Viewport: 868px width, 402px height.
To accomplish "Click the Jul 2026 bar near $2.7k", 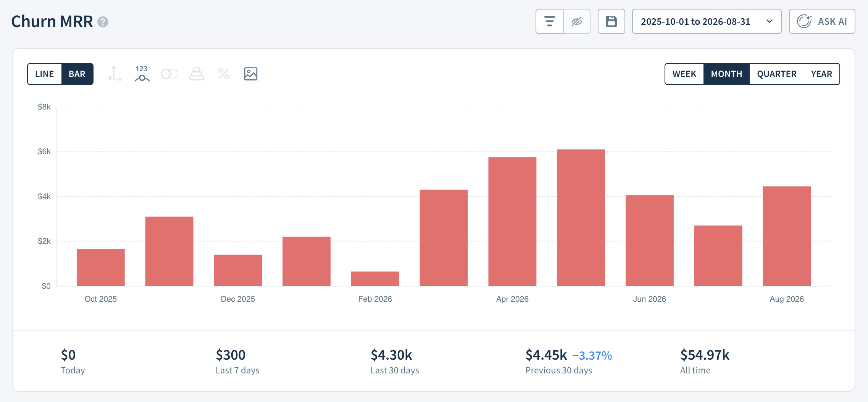I will click(718, 256).
